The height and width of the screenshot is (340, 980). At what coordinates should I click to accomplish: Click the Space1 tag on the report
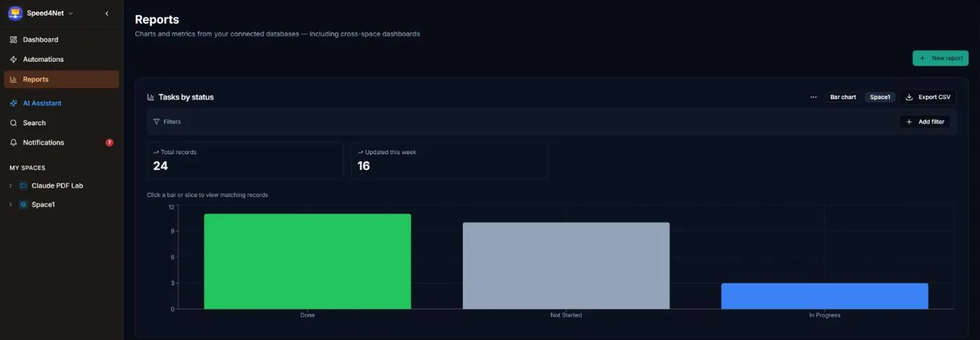[880, 97]
